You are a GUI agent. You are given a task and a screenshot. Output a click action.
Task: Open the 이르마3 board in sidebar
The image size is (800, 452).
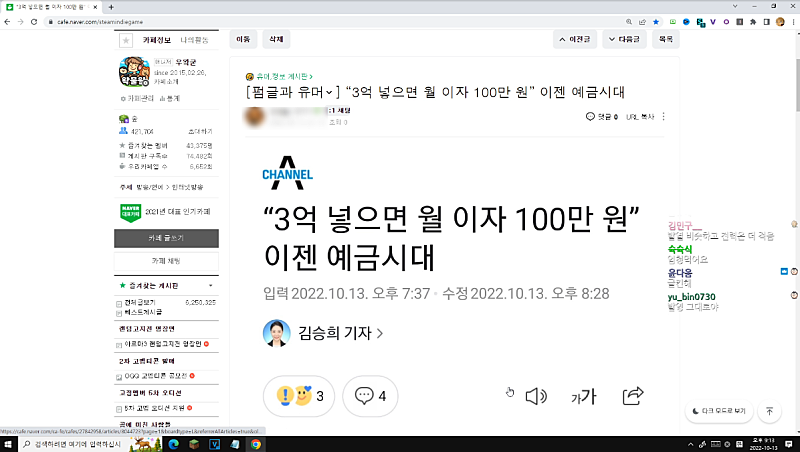(x=163, y=344)
